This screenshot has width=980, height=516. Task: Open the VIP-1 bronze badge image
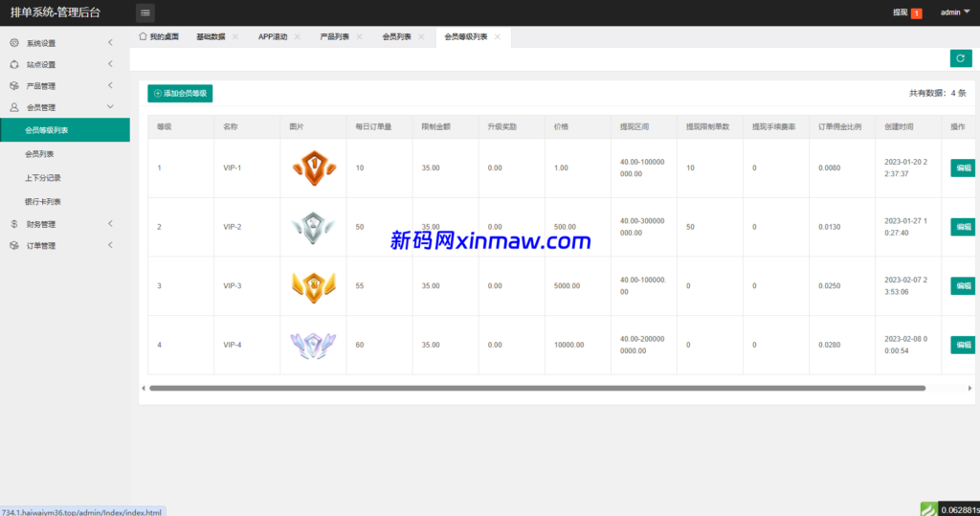(x=314, y=168)
